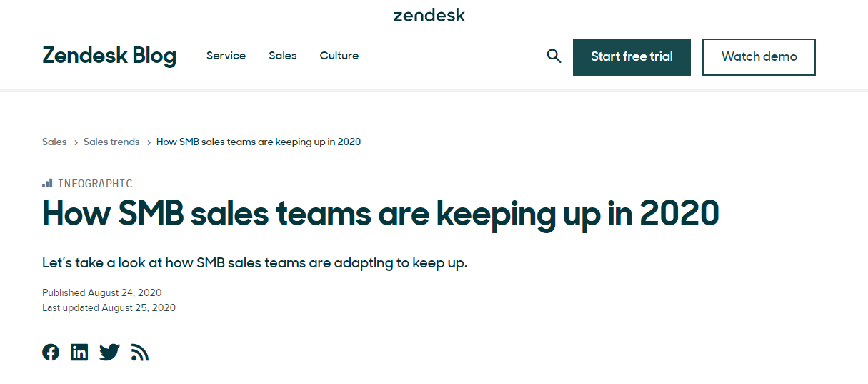Click the bar chart infographic icon
The height and width of the screenshot is (384, 868).
coord(47,183)
